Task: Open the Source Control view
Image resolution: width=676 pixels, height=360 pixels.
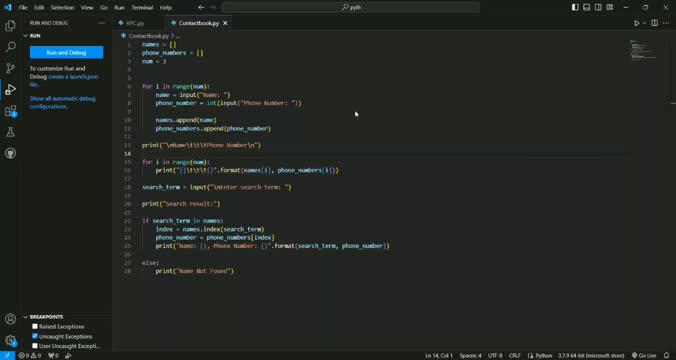Action: click(10, 68)
